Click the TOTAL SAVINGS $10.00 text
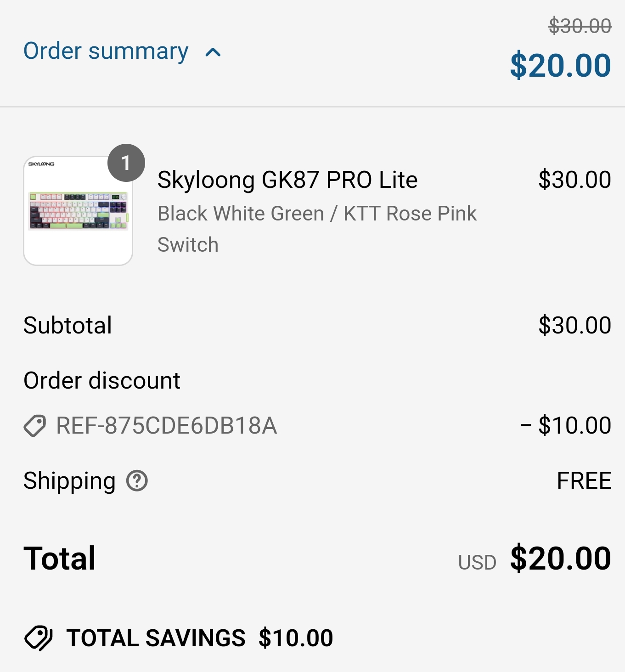This screenshot has height=672, width=625. point(200,638)
